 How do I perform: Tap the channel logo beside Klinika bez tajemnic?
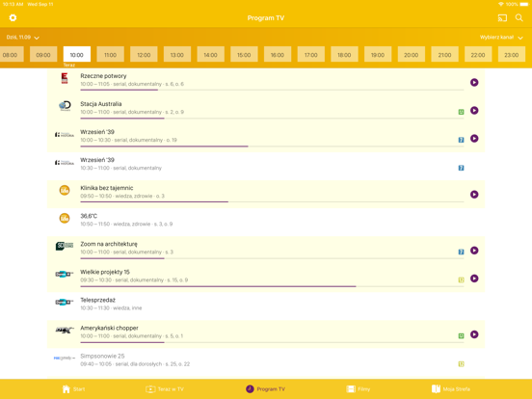click(x=65, y=190)
